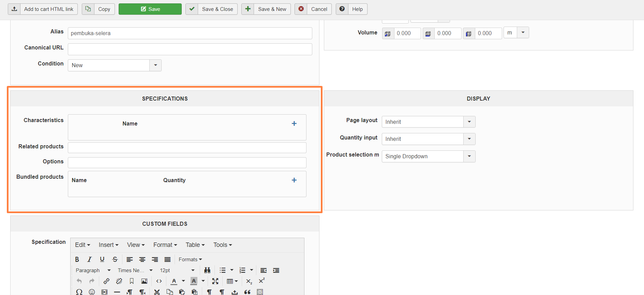
Task: Open bullet list style arrow
Action: [232, 270]
